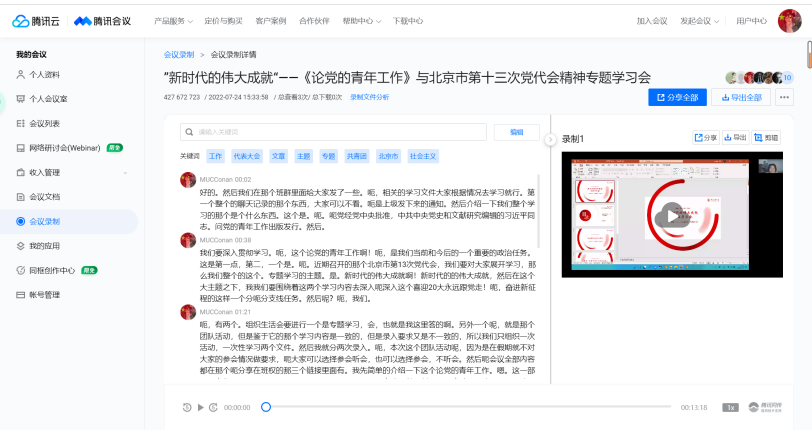Viewport: 812px width, 430px height.
Task: Click the play button in the bottom playback bar
Action: [200, 407]
